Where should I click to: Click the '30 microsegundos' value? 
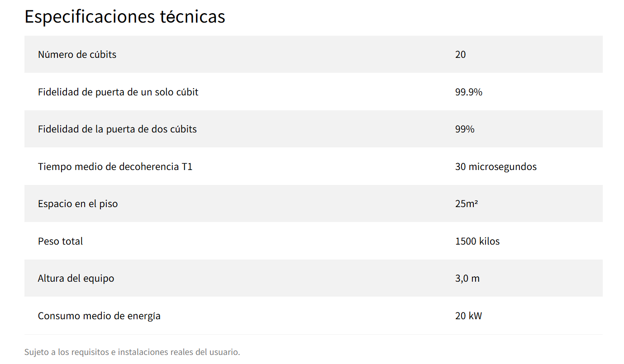pos(495,167)
